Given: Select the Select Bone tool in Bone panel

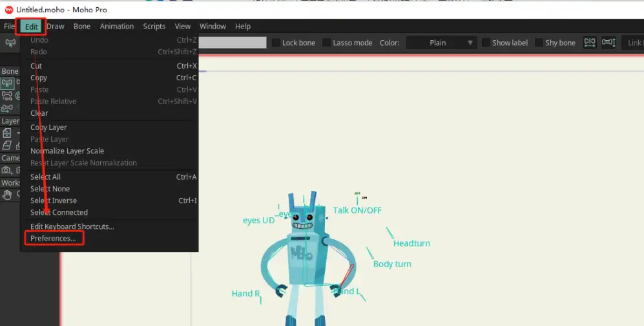Looking at the screenshot, I should [7, 84].
